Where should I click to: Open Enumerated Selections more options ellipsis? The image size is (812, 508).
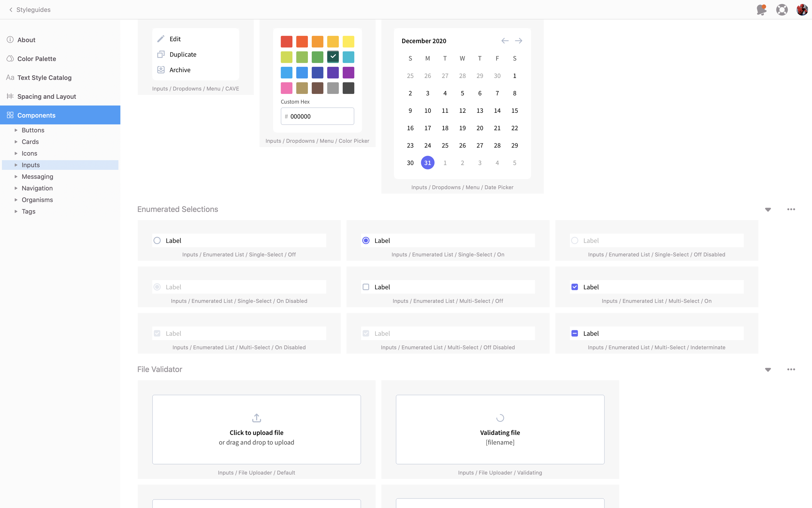[791, 209]
